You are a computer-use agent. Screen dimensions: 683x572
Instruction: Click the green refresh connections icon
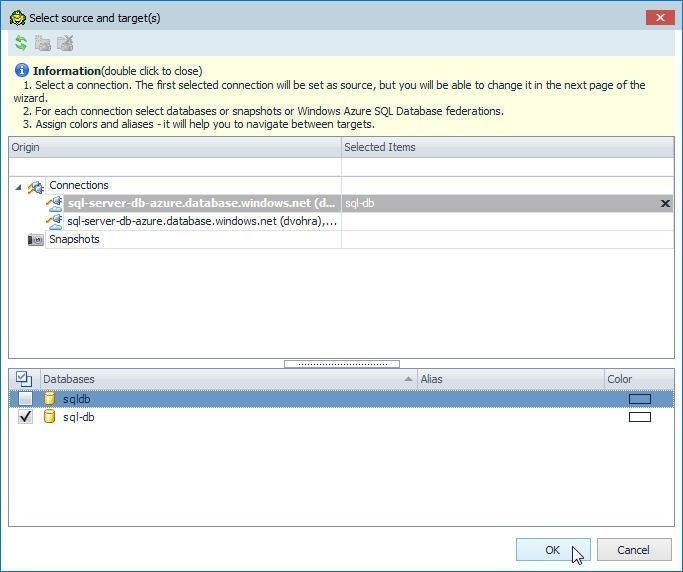coord(21,43)
